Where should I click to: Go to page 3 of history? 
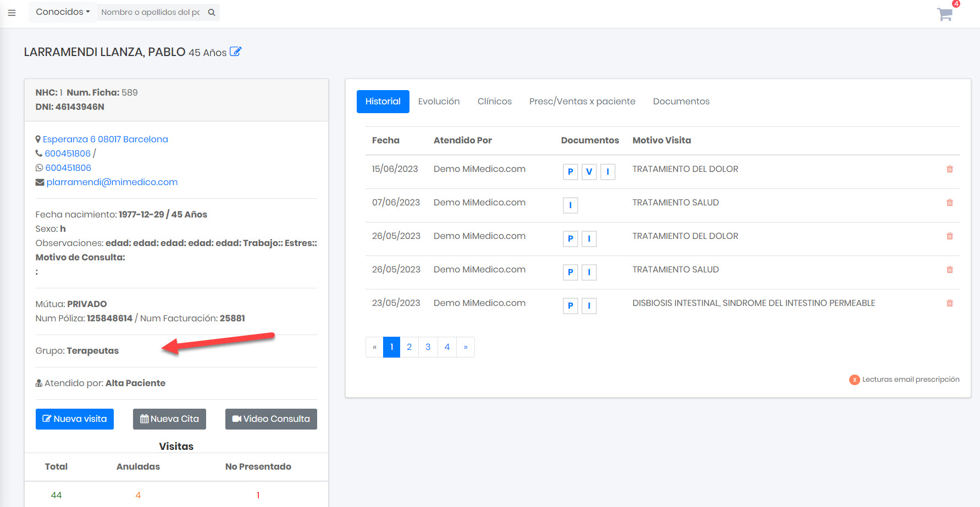click(x=428, y=347)
